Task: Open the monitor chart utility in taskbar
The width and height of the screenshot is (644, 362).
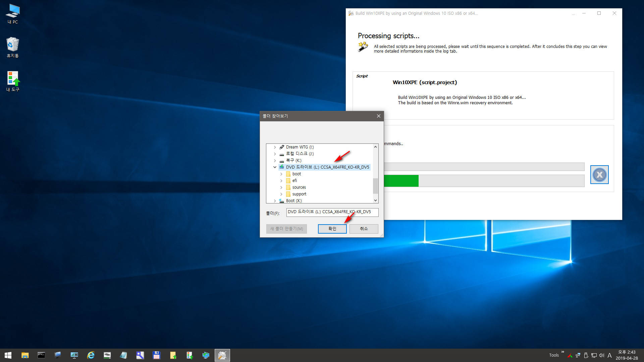Action: click(x=74, y=355)
